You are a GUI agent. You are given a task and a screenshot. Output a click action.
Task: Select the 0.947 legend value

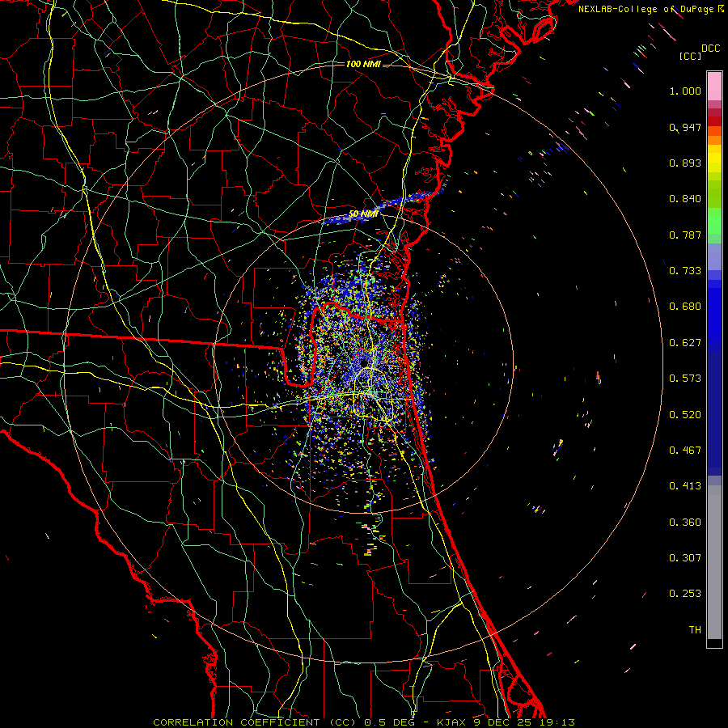click(685, 127)
